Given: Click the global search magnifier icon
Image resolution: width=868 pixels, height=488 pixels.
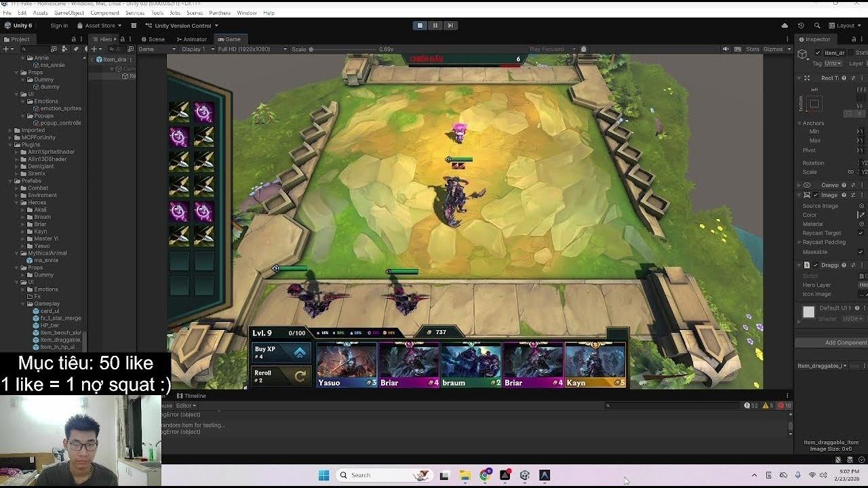Looking at the screenshot, I should (816, 26).
